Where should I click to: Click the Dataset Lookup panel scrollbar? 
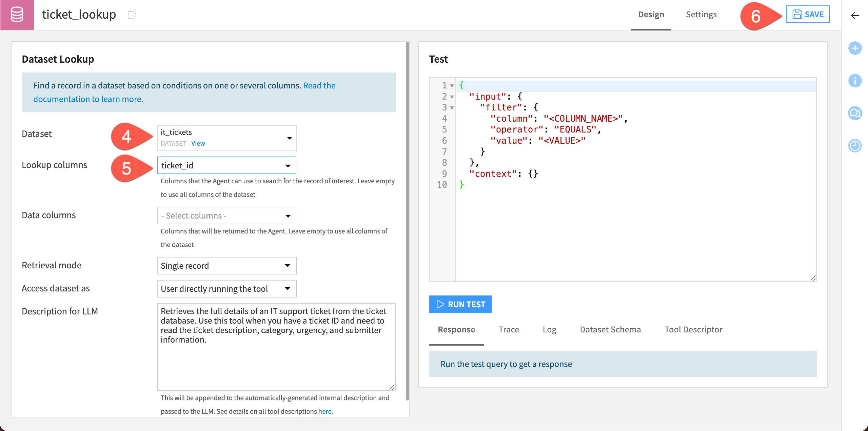(x=408, y=221)
